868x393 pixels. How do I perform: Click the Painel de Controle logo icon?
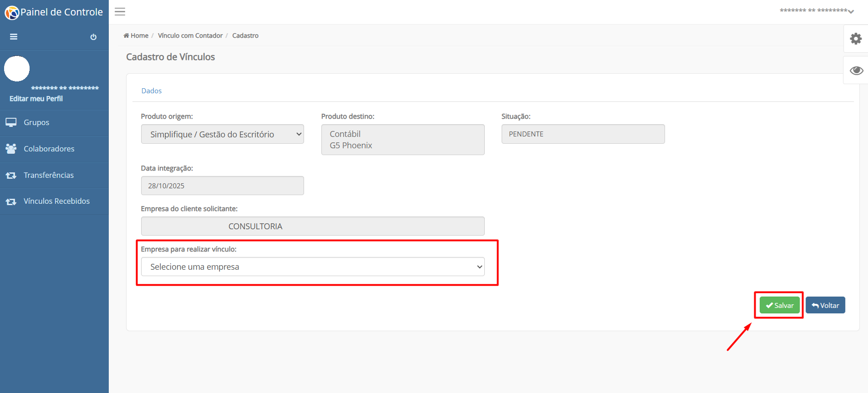[12, 13]
